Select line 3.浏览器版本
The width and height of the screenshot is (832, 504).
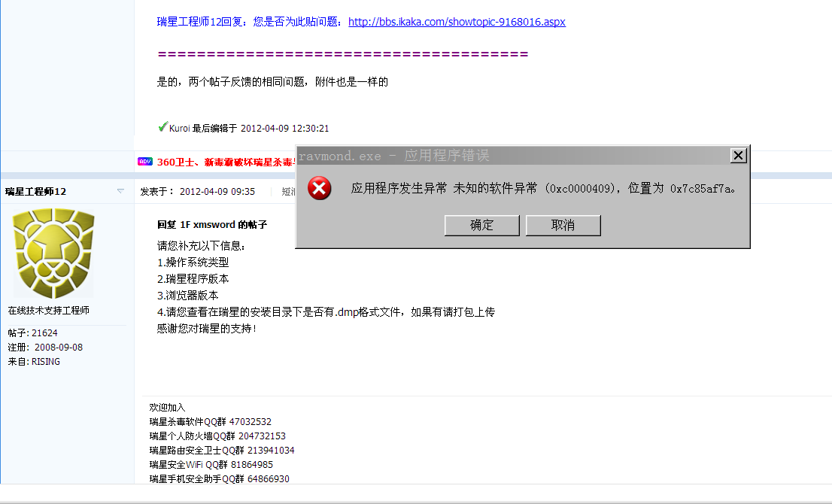tap(188, 295)
